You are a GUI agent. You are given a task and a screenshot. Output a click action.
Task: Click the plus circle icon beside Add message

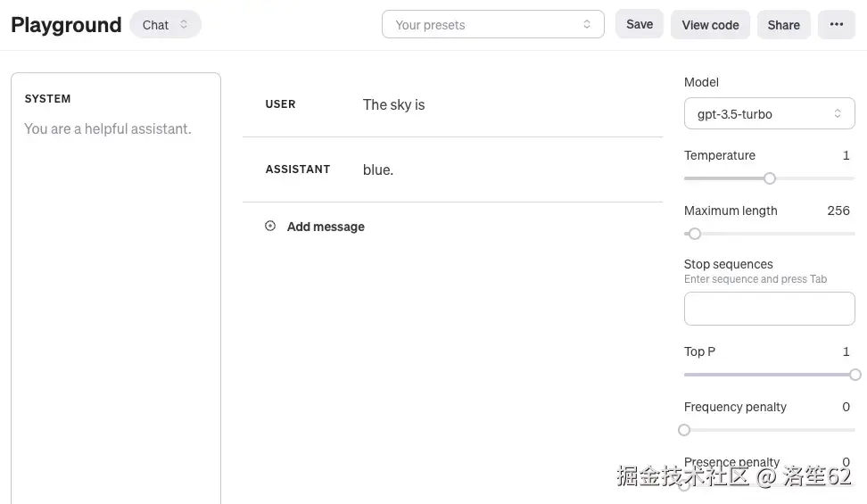[270, 226]
